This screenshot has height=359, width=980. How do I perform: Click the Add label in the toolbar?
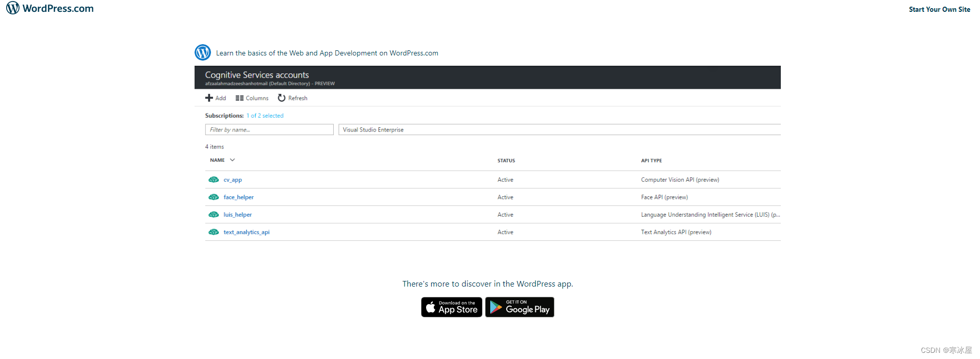(221, 98)
